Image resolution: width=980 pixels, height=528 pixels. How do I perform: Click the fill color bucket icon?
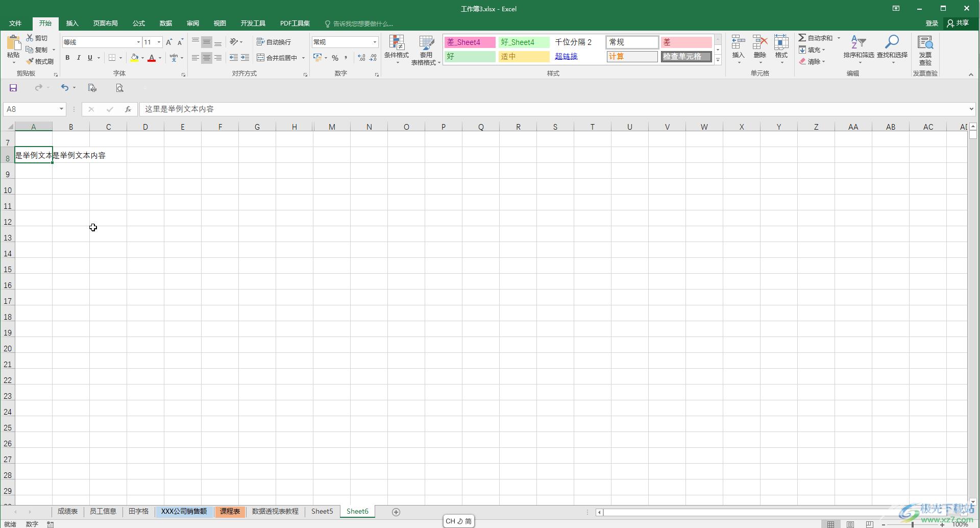(x=134, y=58)
